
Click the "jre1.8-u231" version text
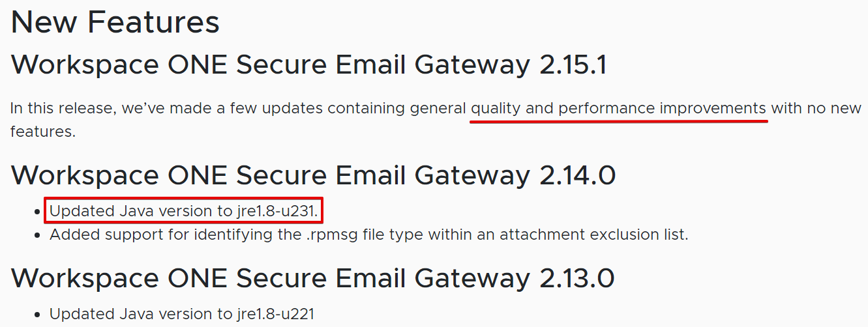277,211
